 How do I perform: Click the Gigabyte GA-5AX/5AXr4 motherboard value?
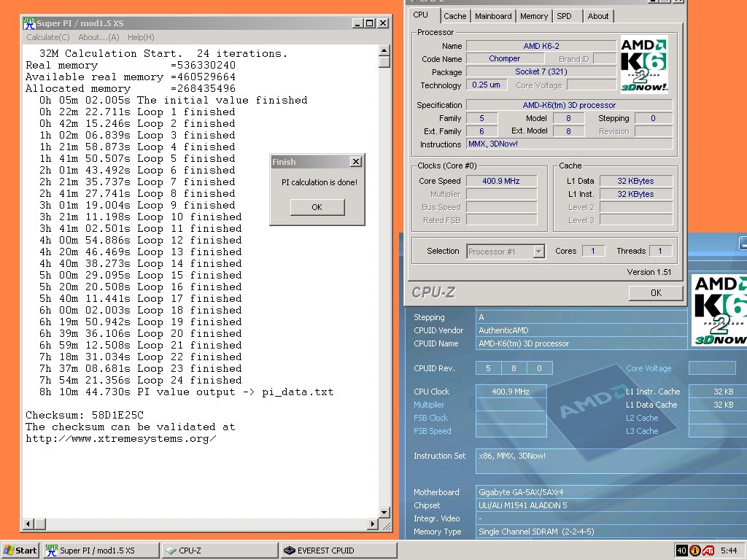tap(521, 492)
